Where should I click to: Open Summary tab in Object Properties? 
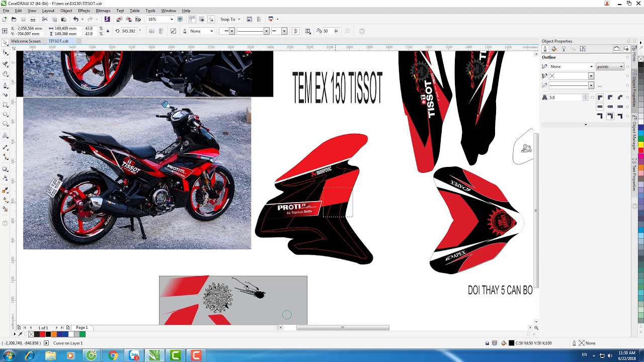coord(583,49)
